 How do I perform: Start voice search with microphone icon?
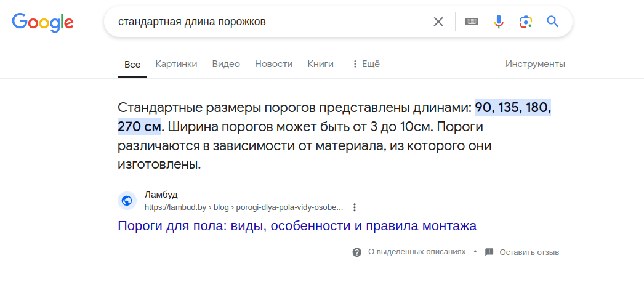click(x=499, y=22)
